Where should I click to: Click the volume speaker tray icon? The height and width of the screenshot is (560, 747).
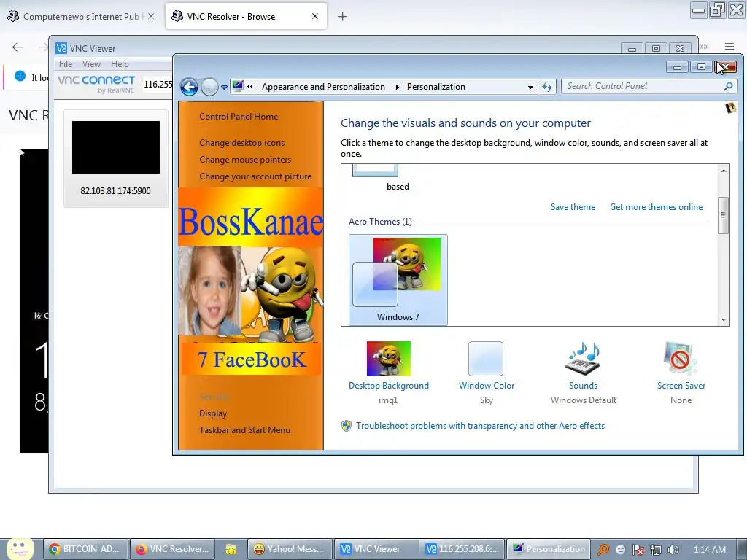[673, 550]
